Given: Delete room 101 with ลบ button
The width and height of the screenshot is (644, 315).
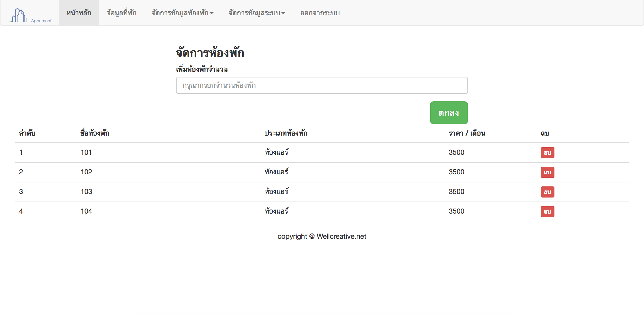Looking at the screenshot, I should coord(547,153).
